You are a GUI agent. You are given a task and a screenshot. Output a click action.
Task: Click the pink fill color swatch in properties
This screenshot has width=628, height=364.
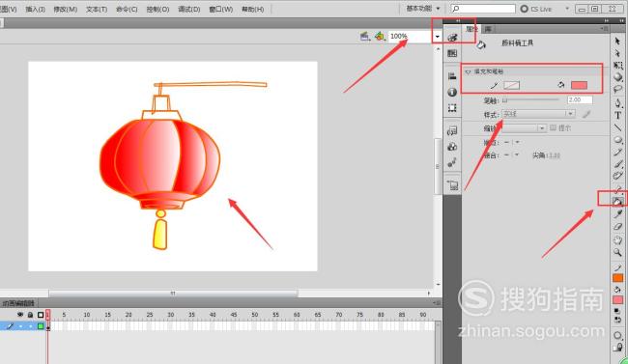(x=579, y=85)
